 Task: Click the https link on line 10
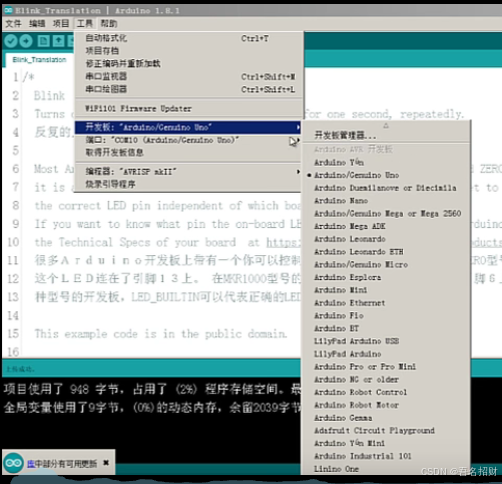[283, 242]
